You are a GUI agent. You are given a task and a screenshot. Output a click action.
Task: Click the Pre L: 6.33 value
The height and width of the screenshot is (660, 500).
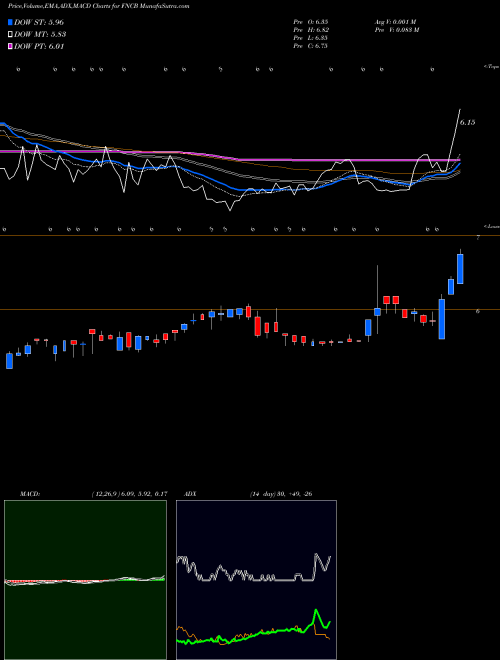click(311, 38)
